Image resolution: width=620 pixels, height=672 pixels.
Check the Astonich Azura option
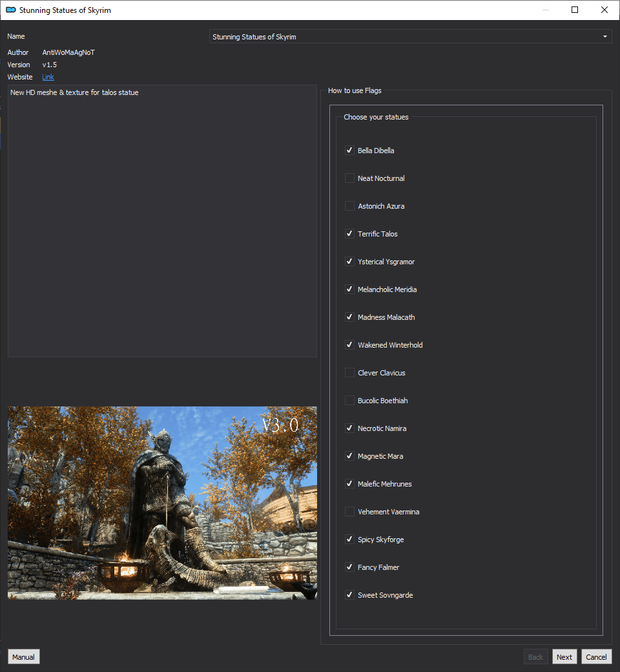(x=349, y=206)
